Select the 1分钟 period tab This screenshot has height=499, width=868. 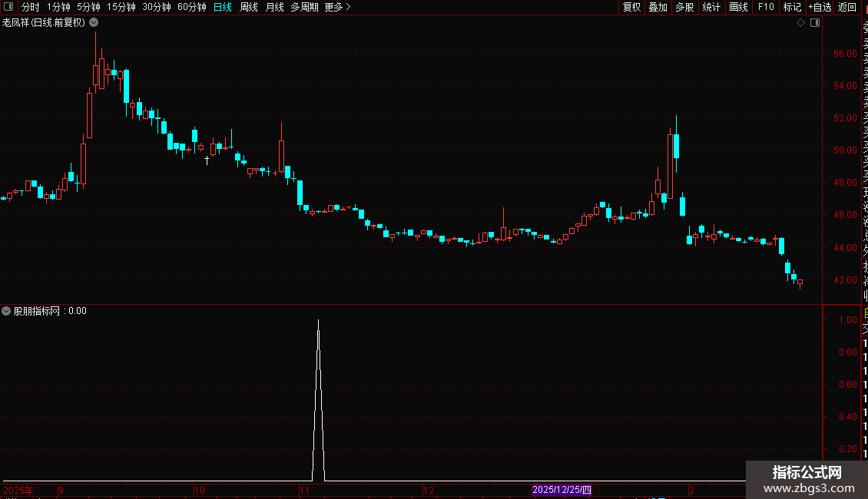pos(58,7)
